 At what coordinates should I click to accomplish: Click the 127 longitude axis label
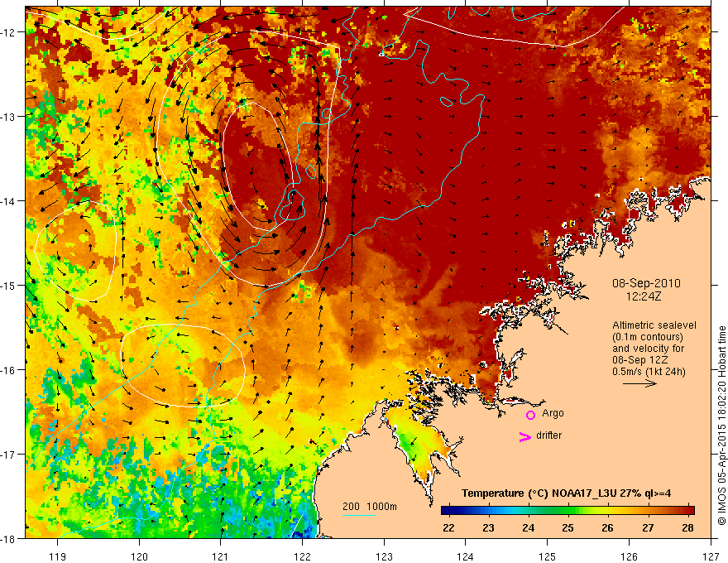coord(711,556)
